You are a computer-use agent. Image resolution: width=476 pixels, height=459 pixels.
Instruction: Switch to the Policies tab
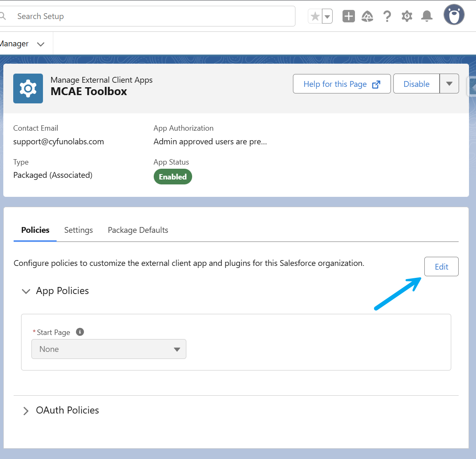coord(35,230)
